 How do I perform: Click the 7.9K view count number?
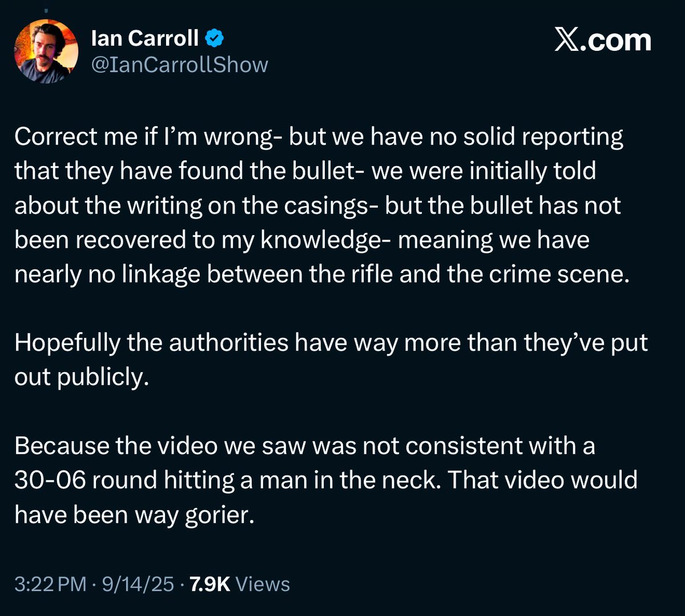click(x=209, y=584)
